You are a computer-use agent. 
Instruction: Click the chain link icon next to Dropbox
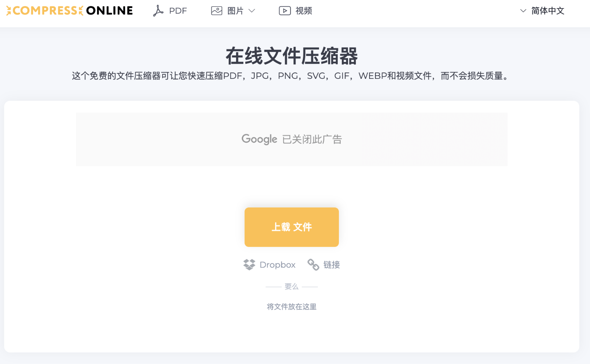[x=313, y=264]
